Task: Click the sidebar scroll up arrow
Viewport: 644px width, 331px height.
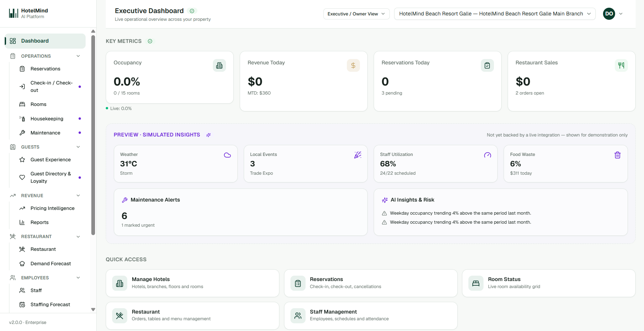Action: click(x=93, y=31)
